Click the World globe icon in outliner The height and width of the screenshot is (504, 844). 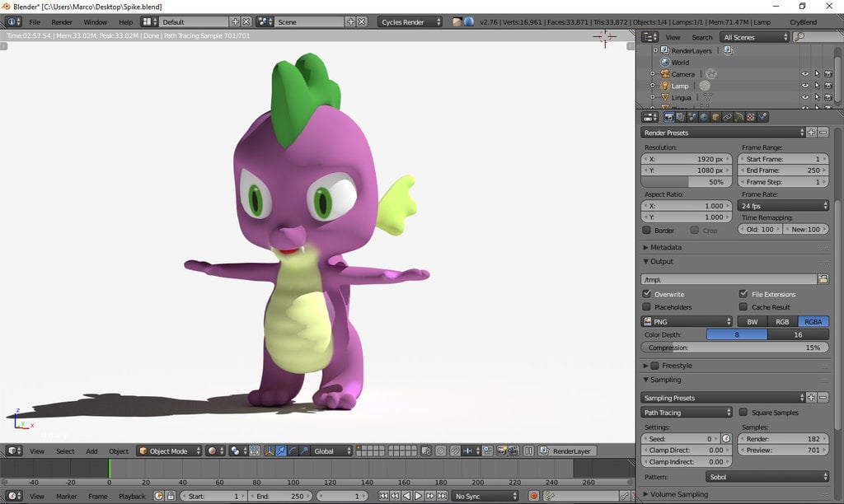point(665,62)
